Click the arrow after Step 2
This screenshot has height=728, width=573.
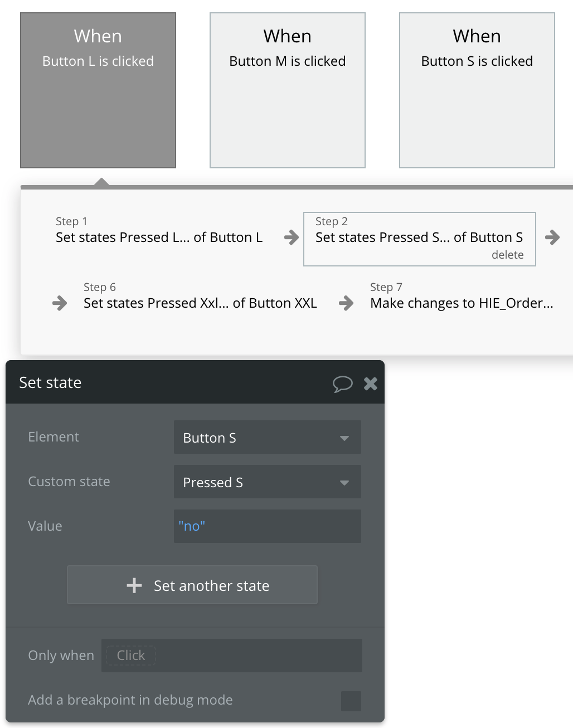(552, 237)
